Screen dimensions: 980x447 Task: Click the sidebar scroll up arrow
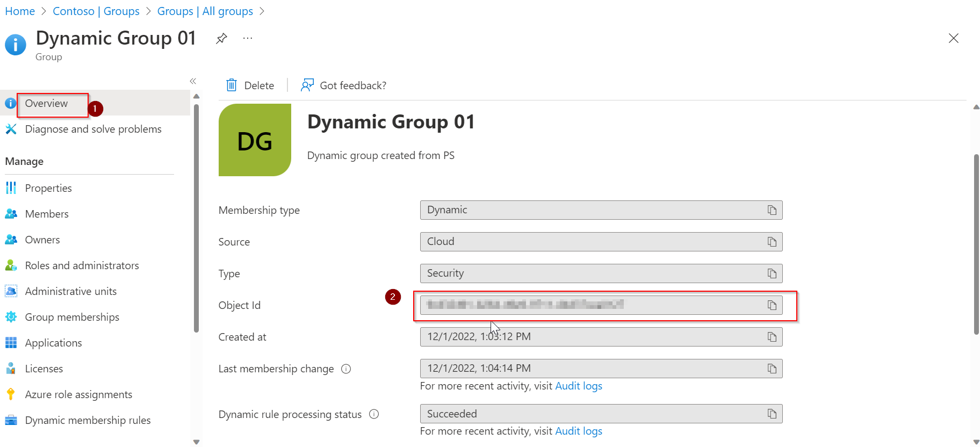[196, 96]
